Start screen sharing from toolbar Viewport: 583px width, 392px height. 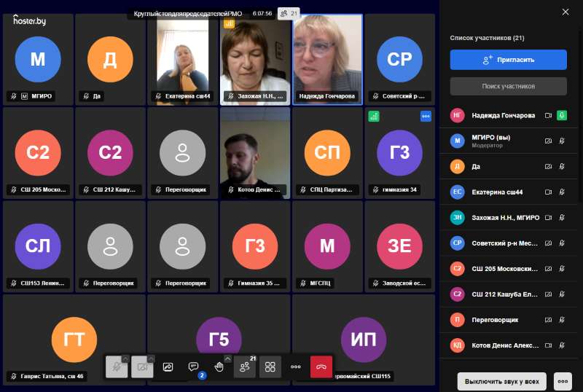[x=168, y=367]
